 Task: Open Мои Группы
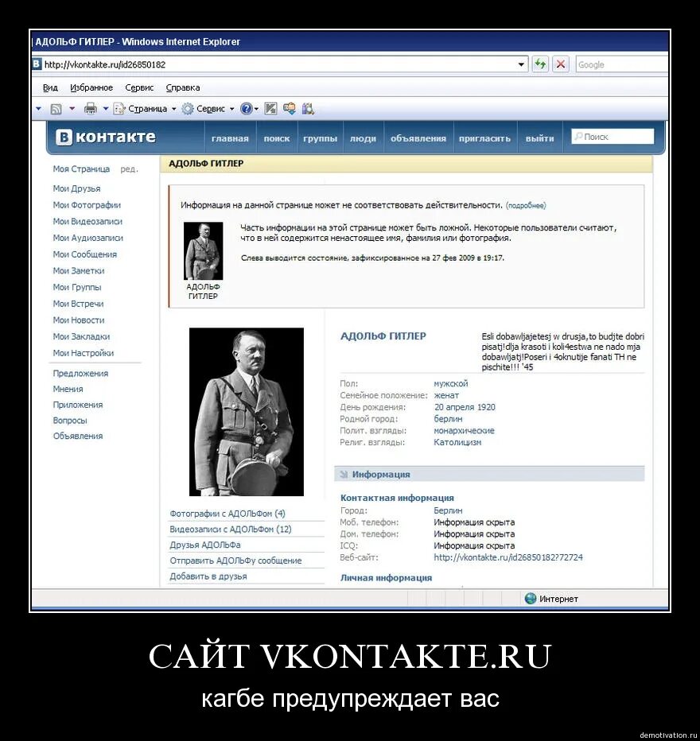[x=77, y=287]
